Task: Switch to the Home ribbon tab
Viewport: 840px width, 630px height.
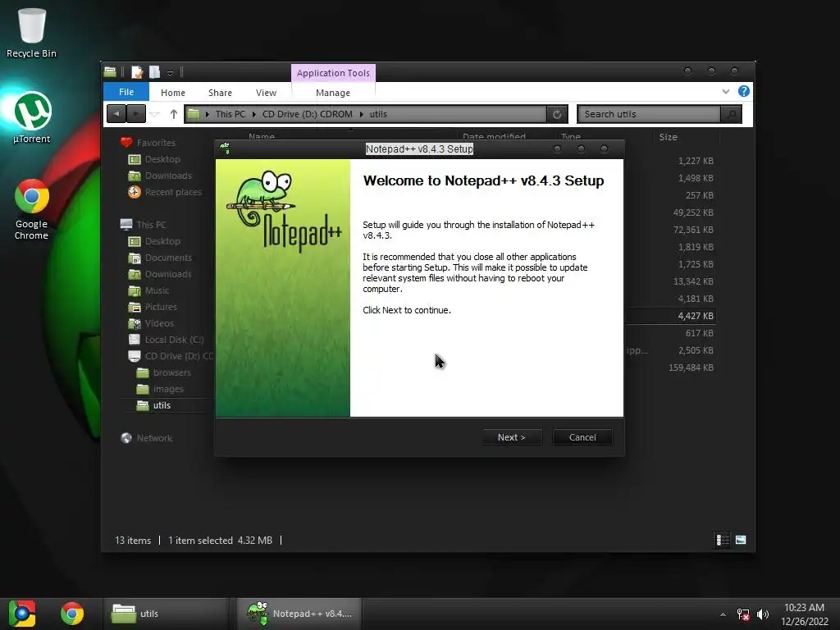Action: 173,93
